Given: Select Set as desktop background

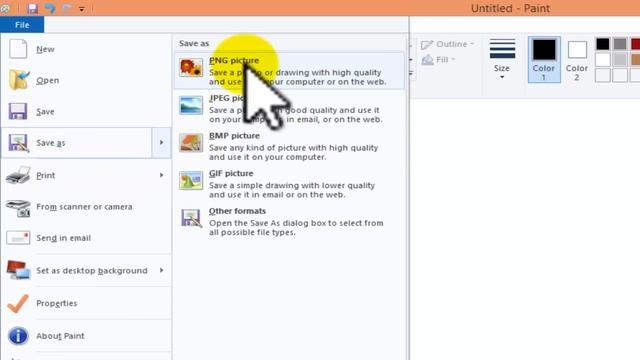Looking at the screenshot, I should [86, 270].
